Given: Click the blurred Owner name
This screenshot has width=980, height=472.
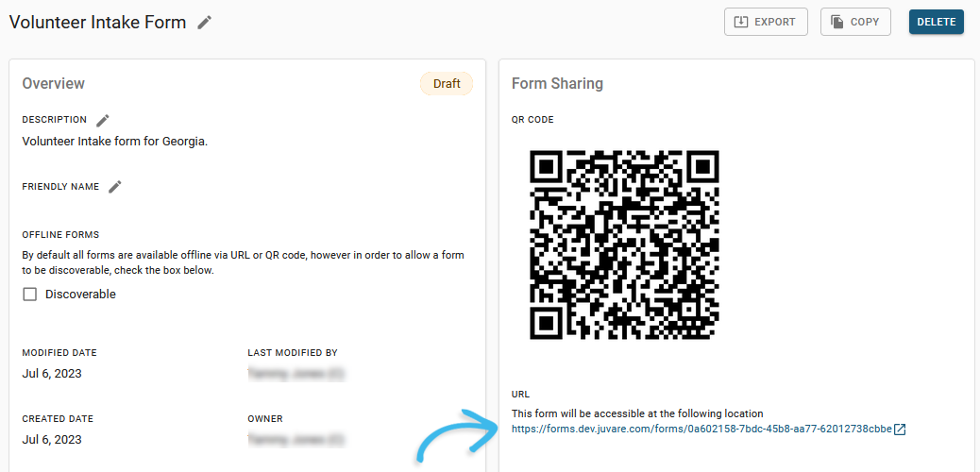Looking at the screenshot, I should tap(296, 440).
